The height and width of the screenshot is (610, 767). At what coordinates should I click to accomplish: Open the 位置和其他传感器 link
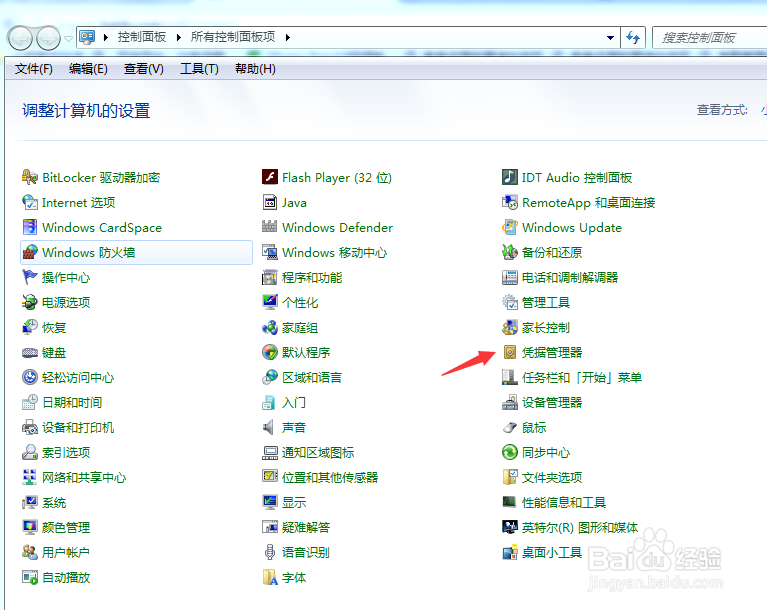[330, 477]
